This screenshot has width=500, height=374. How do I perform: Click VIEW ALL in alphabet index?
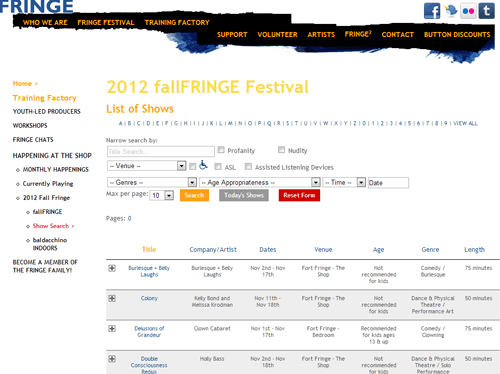point(465,123)
